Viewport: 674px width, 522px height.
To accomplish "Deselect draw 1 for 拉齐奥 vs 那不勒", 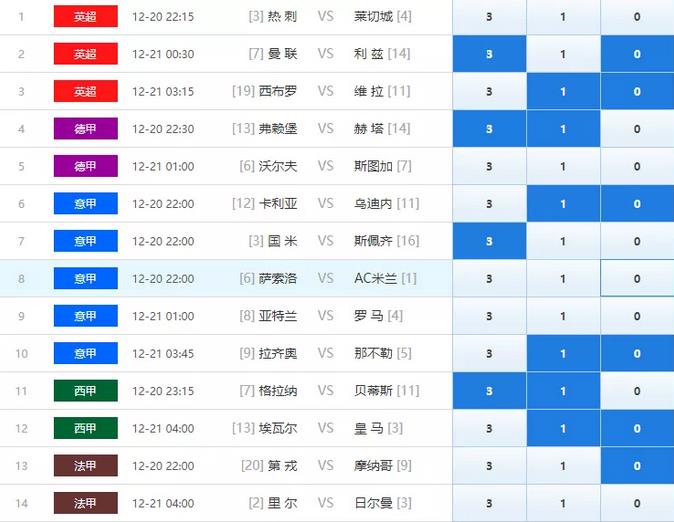I will pos(563,353).
